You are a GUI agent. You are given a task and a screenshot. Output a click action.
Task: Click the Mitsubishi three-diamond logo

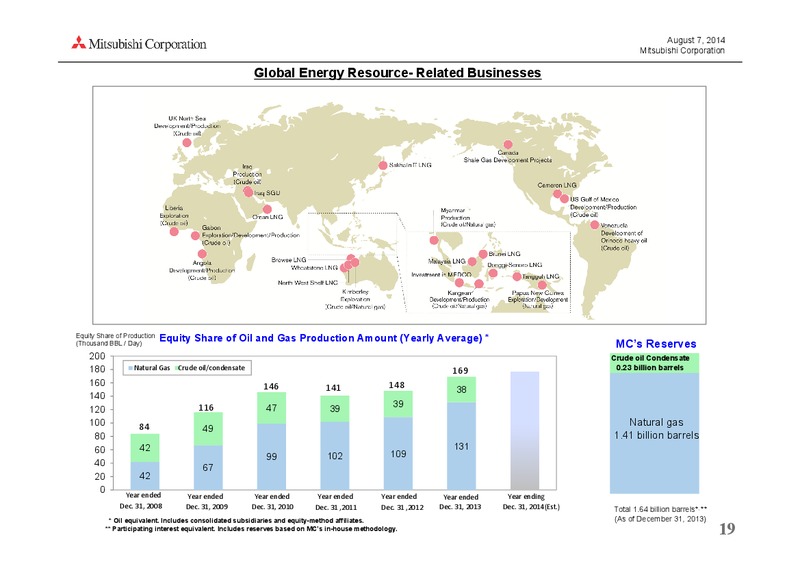click(x=79, y=42)
